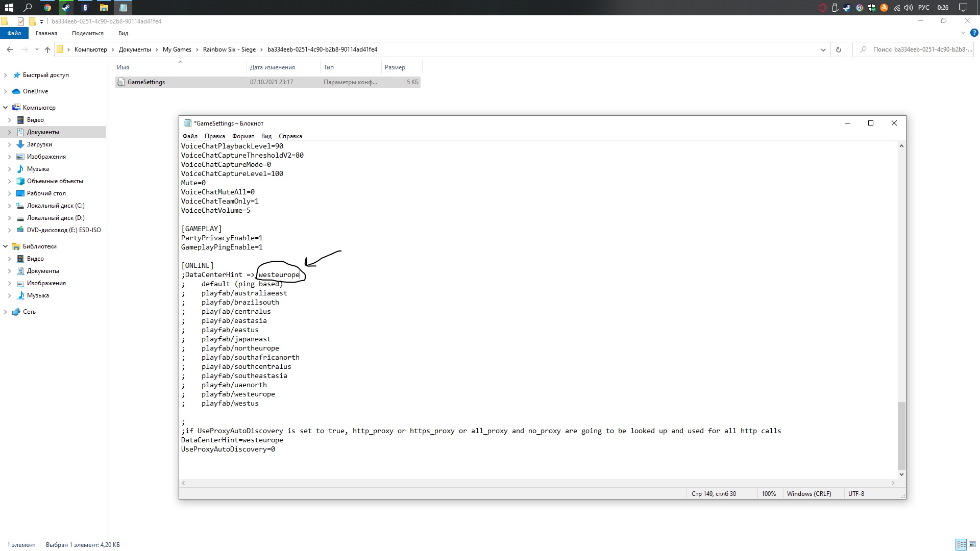Open the address bar history dropdown

pos(823,49)
